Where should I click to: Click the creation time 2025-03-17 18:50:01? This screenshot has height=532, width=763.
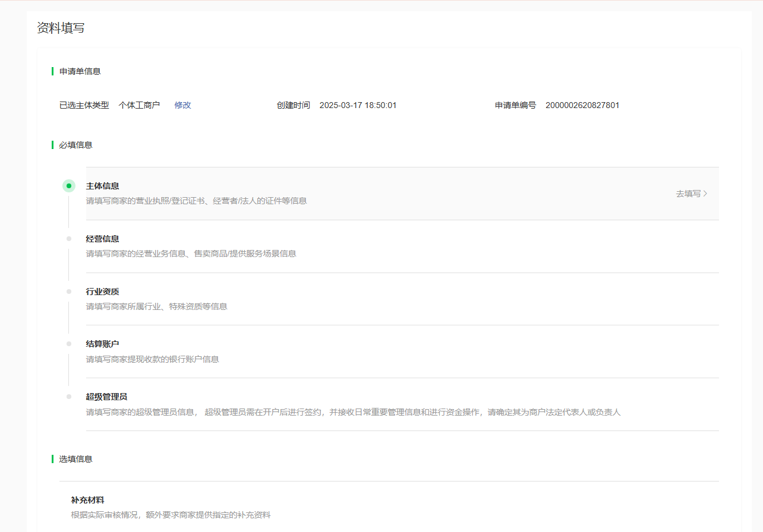358,105
